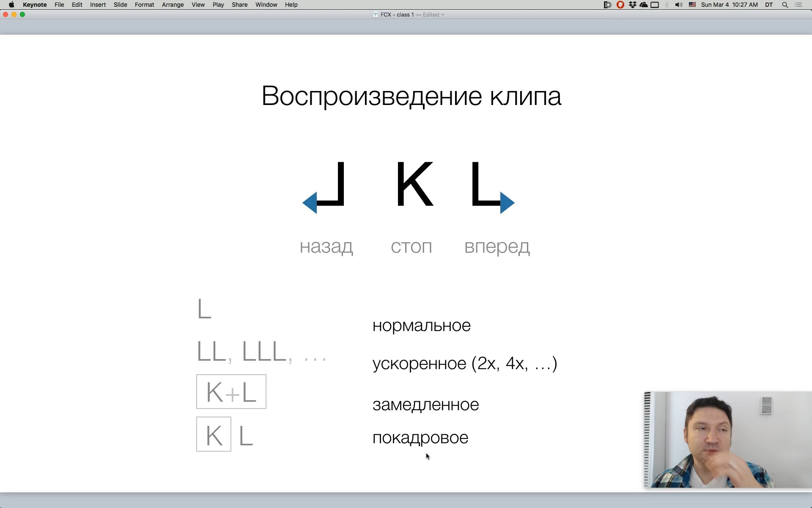Click the Keynote application menu

(35, 5)
